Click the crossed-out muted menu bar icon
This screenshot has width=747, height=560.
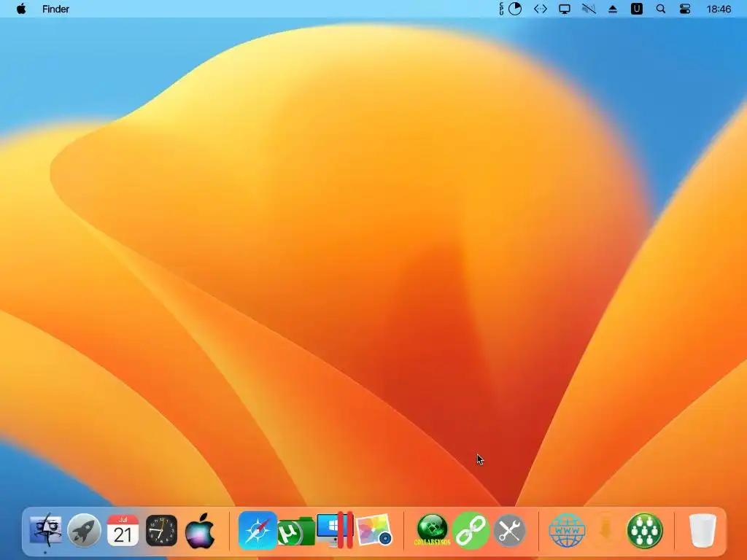click(x=589, y=9)
